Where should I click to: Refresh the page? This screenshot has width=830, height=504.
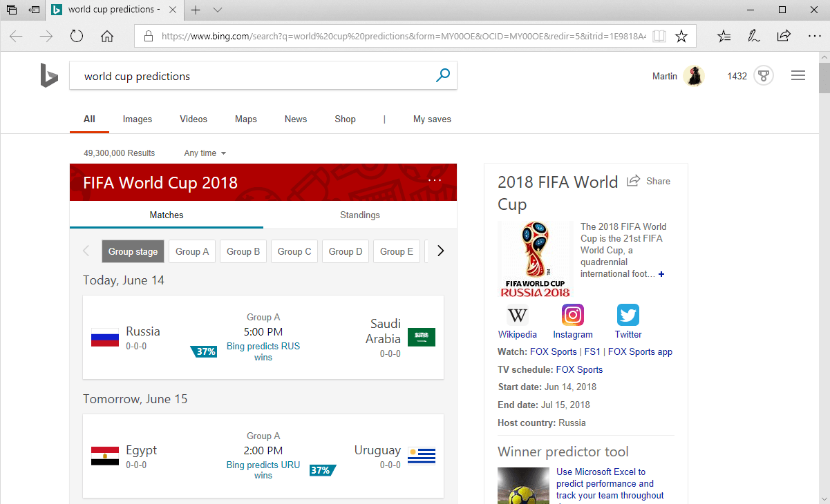[77, 37]
